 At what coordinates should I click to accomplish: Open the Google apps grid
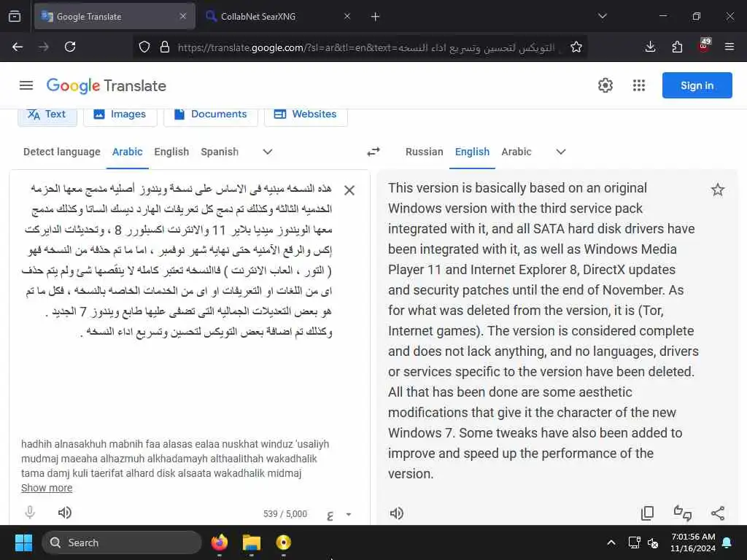pos(639,86)
